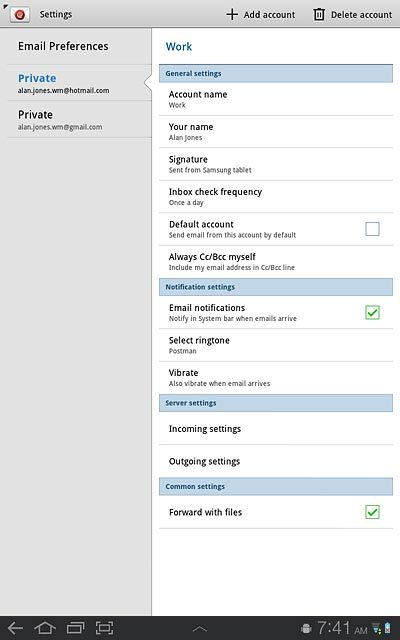Image resolution: width=400 pixels, height=640 pixels.
Task: Uncheck the Email notifications checkbox
Action: tap(372, 313)
